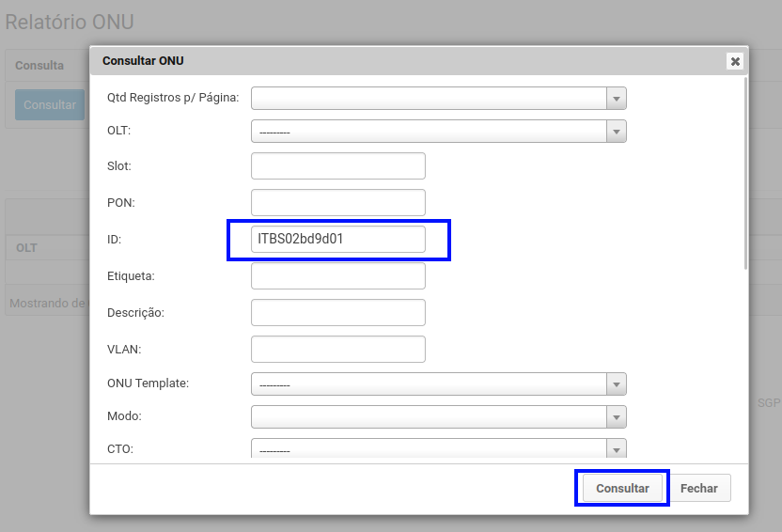Focus the VLAN input field

(x=337, y=349)
